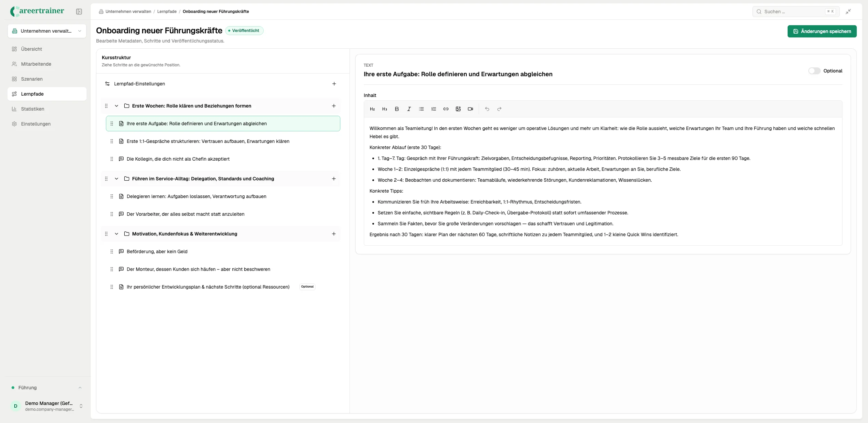This screenshot has height=423, width=868.
Task: Insert a hyperlink
Action: coord(446,109)
